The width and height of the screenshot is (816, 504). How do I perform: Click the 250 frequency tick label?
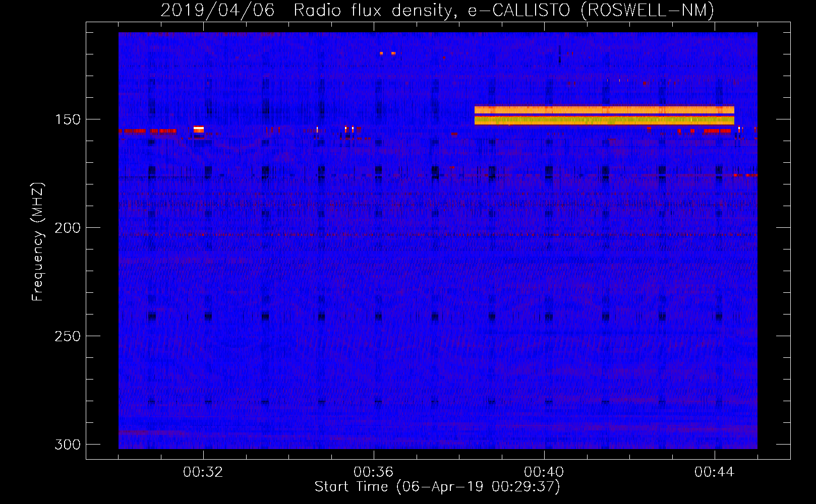point(68,336)
